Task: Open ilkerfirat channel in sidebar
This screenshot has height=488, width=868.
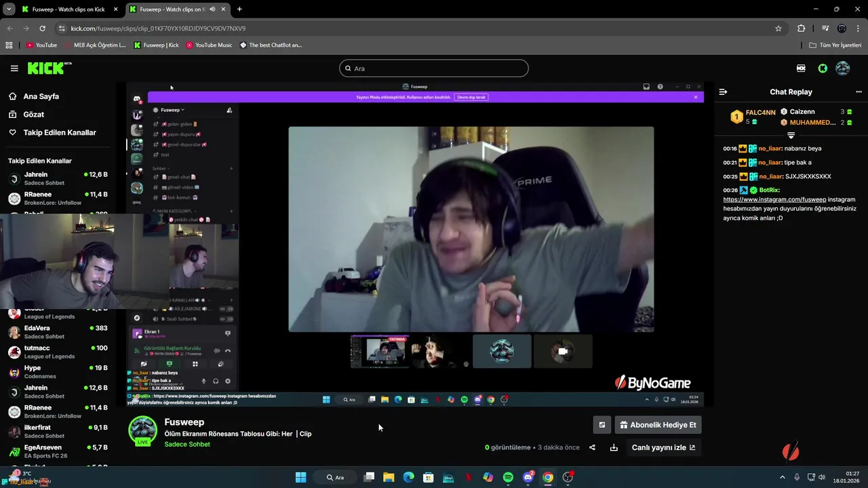Action: (58, 432)
